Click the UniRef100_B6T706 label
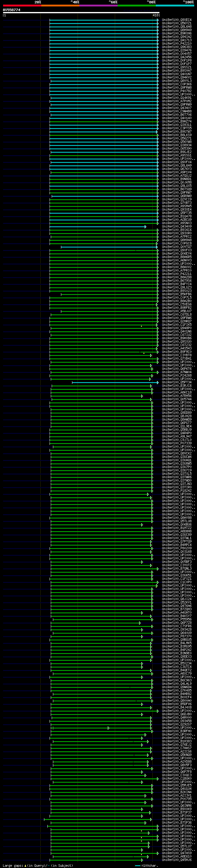The width and height of the screenshot is (197, 868). click(x=177, y=115)
